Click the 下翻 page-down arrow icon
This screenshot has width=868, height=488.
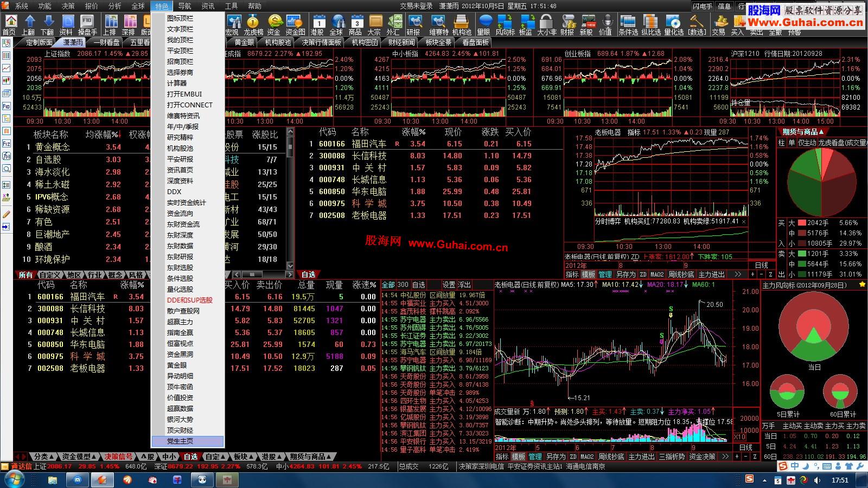click(x=48, y=25)
